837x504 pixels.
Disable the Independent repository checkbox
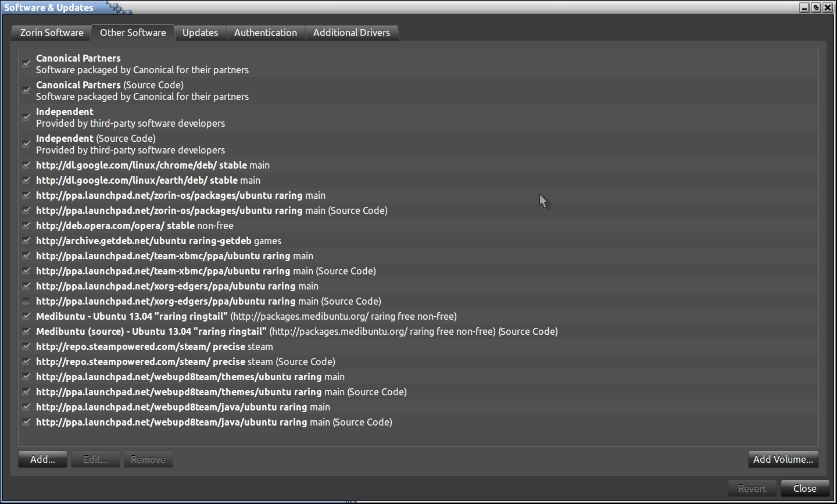(x=26, y=117)
